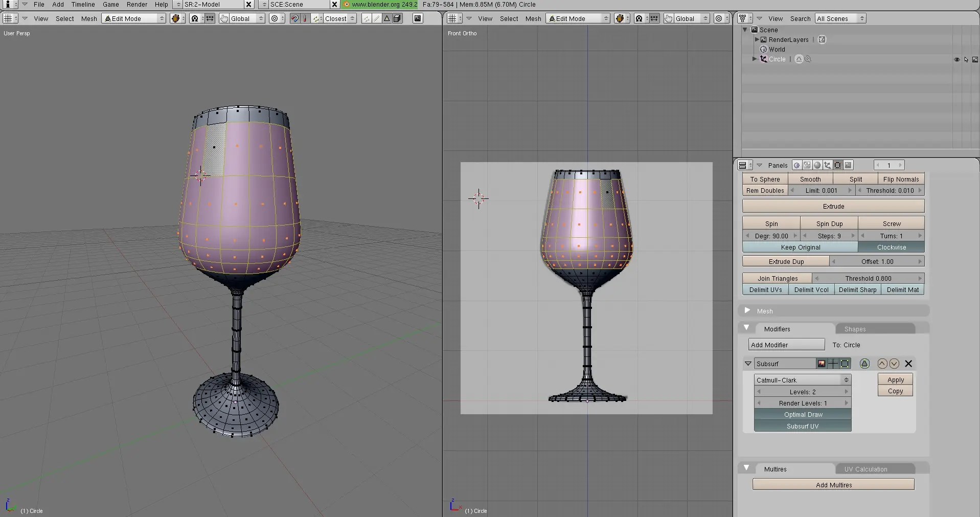Open the Scene render buttons context icon
The image size is (980, 517).
pyautogui.click(x=848, y=165)
